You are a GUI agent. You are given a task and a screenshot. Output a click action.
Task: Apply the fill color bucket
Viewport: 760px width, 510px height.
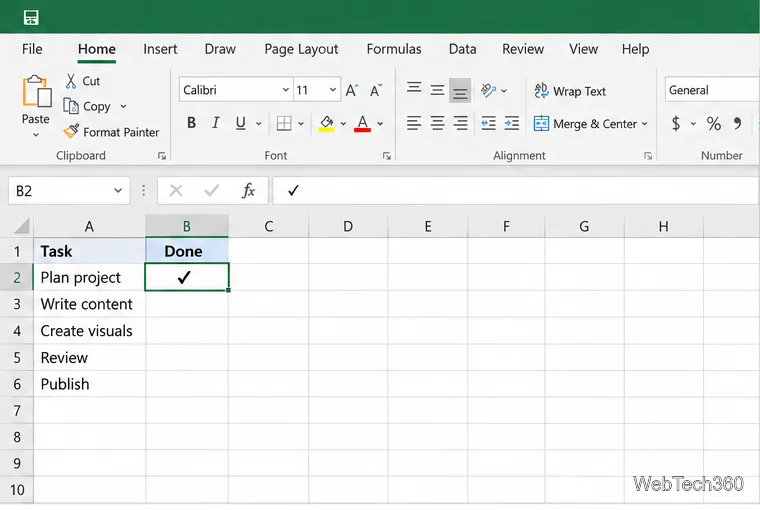pos(326,123)
